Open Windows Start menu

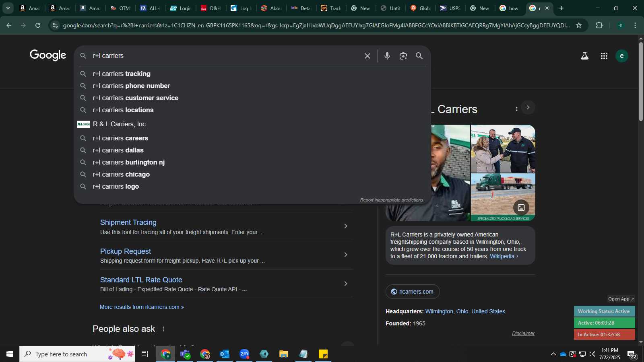[x=10, y=354]
